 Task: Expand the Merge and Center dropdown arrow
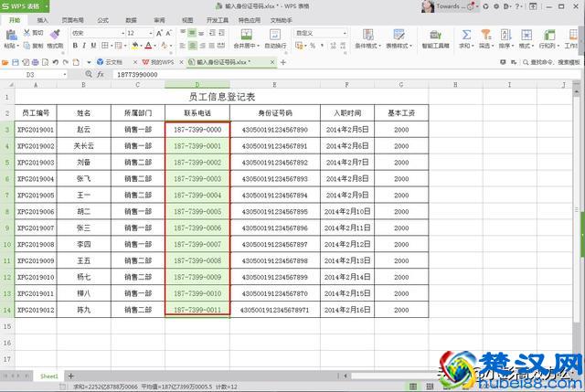coord(258,46)
